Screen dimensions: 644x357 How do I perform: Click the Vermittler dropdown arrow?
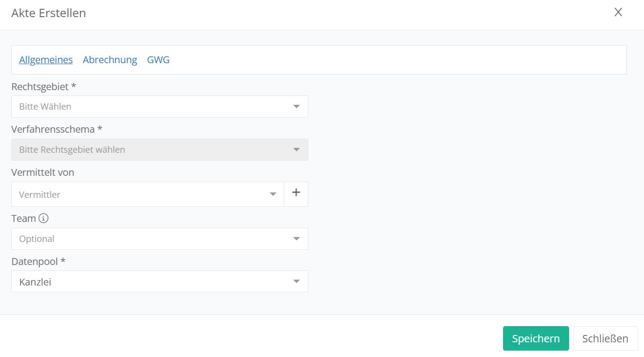(x=273, y=194)
